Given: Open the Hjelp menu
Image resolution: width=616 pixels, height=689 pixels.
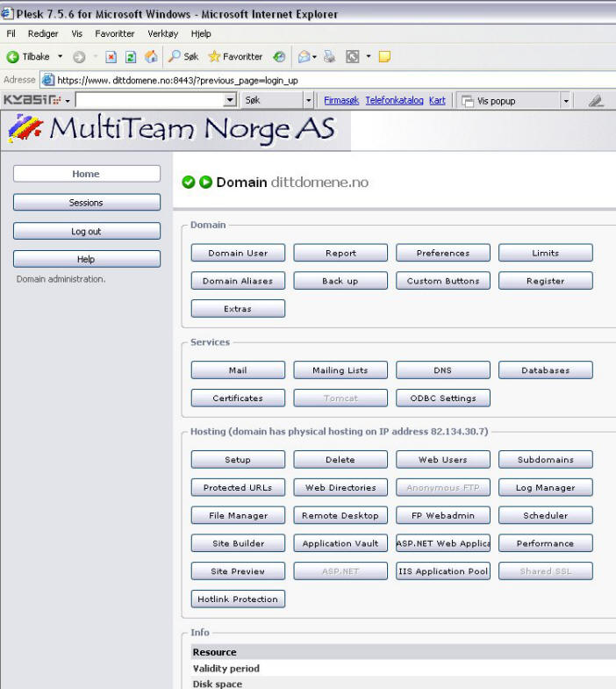Looking at the screenshot, I should click(x=201, y=34).
